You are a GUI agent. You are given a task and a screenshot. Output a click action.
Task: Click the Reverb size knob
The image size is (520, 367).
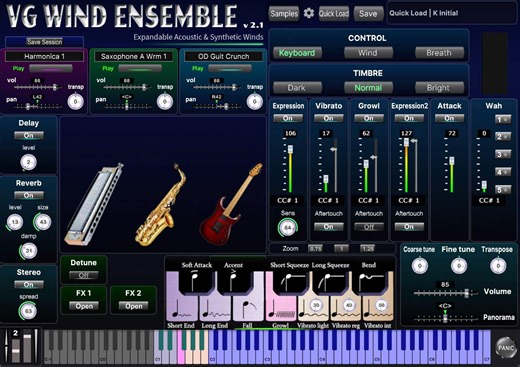tap(43, 222)
